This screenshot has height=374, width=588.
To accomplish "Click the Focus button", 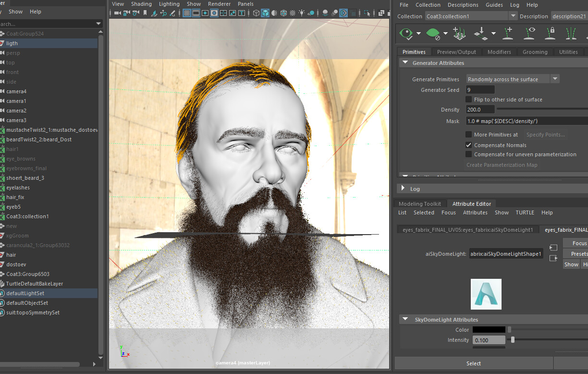I will [x=576, y=243].
